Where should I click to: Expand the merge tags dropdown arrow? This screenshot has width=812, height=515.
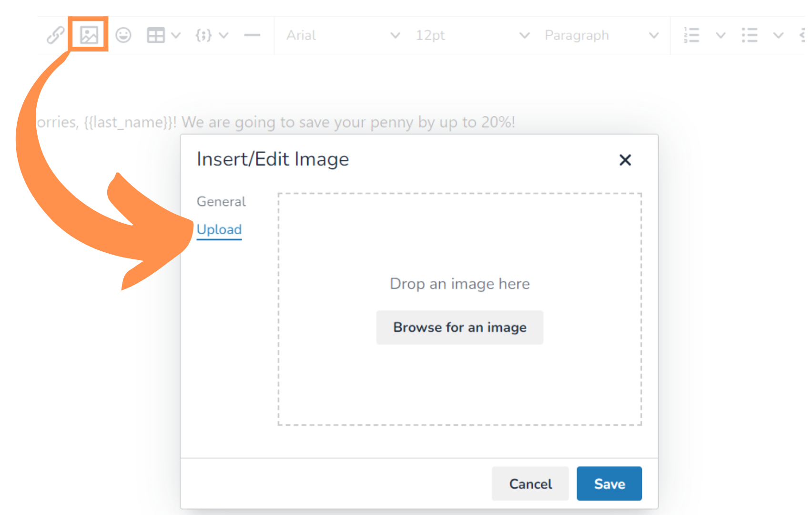(224, 35)
